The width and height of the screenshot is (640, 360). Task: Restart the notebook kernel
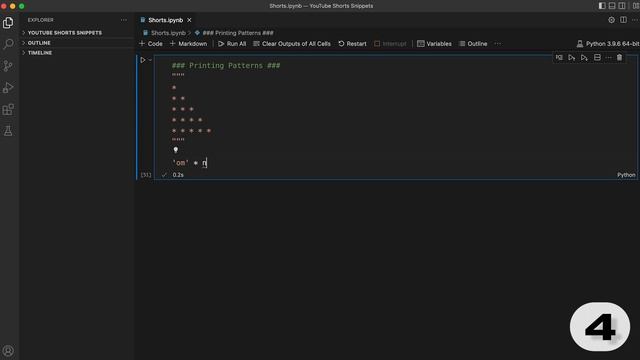(352, 44)
